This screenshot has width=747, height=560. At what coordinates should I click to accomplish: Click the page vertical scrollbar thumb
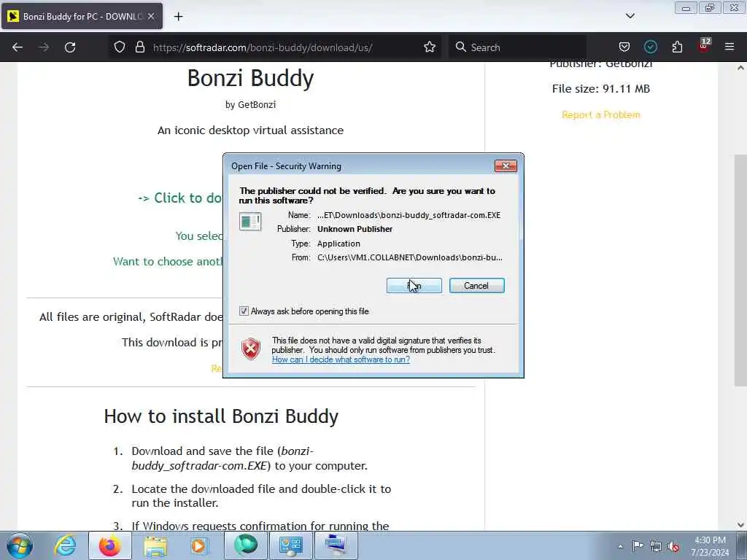740,270
